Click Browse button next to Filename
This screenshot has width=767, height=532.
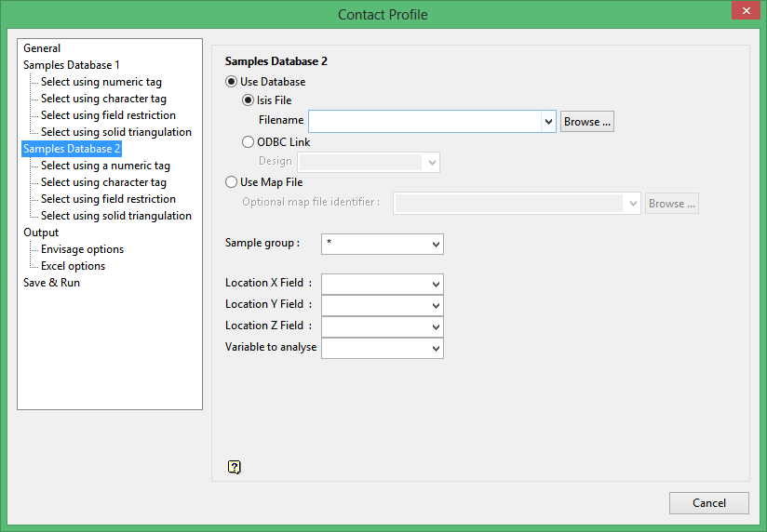coord(587,122)
